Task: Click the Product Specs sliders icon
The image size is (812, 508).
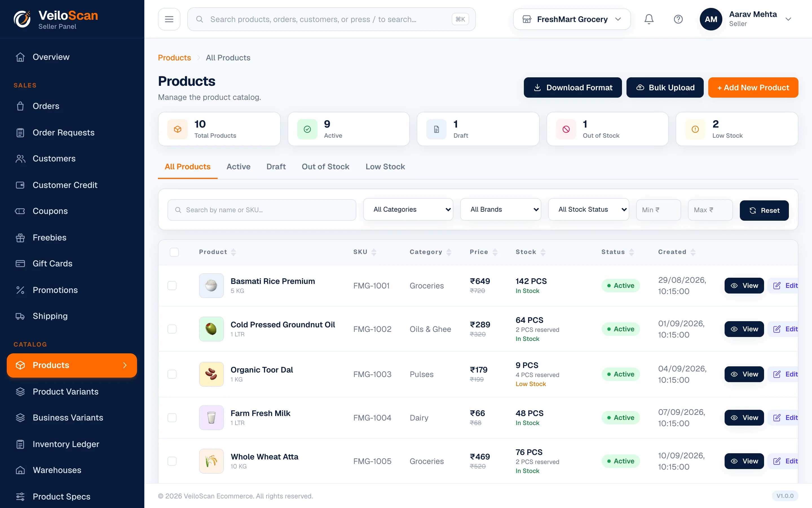Action: click(x=20, y=497)
